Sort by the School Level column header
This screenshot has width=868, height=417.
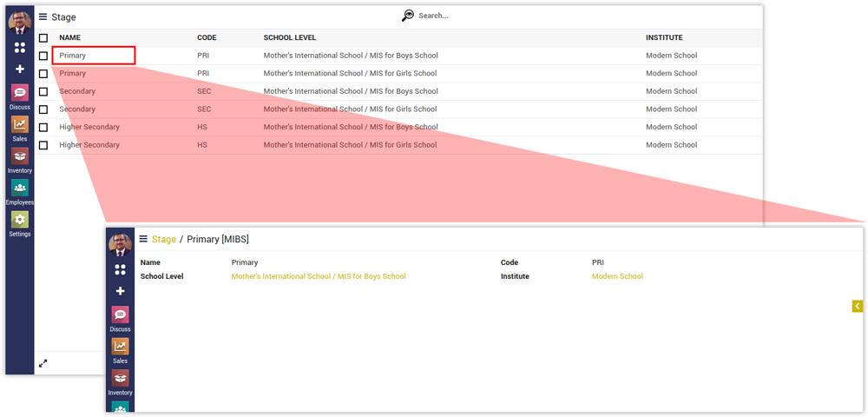[x=289, y=38]
